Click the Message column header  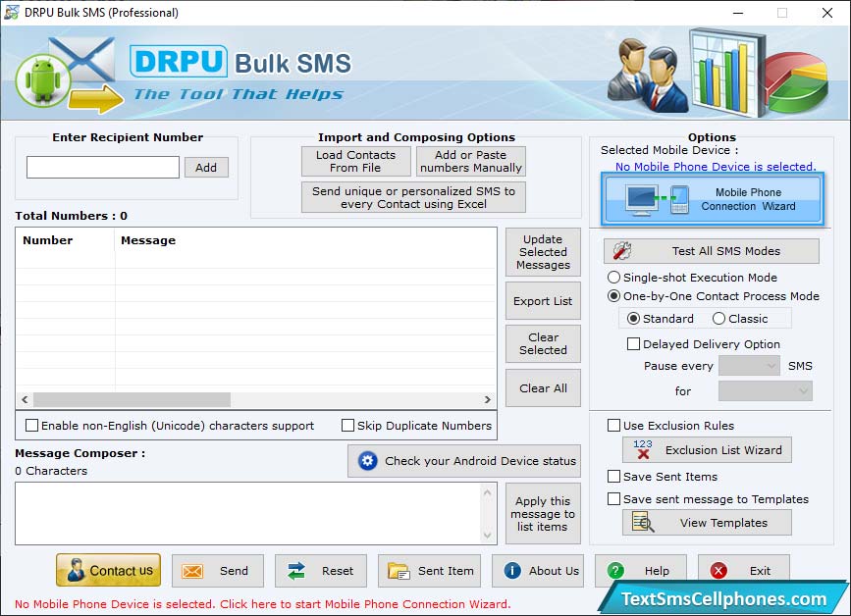click(x=305, y=240)
